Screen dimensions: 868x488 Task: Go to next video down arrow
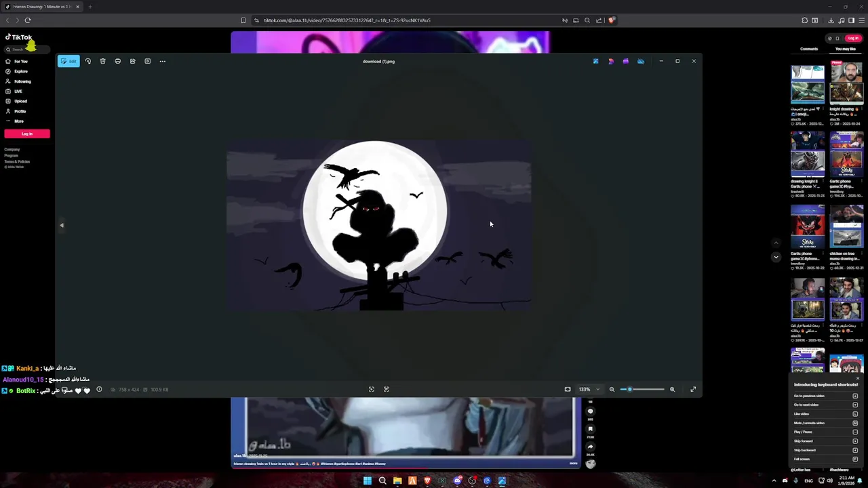coord(776,257)
